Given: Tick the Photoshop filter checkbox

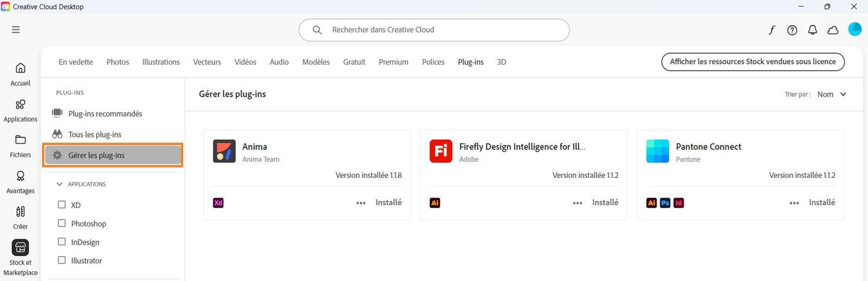Looking at the screenshot, I should (x=62, y=223).
